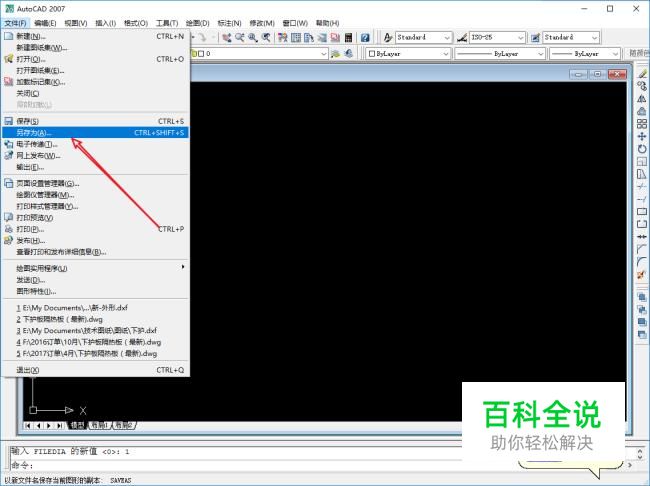The width and height of the screenshot is (650, 486).
Task: Open the Tool Palettes window icon
Action: [x=309, y=38]
